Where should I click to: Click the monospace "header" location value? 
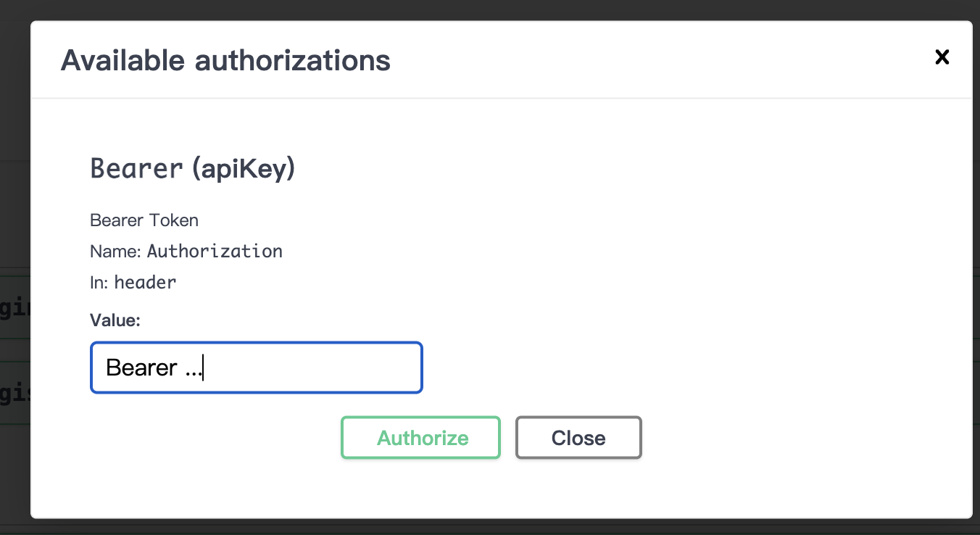pyautogui.click(x=145, y=283)
